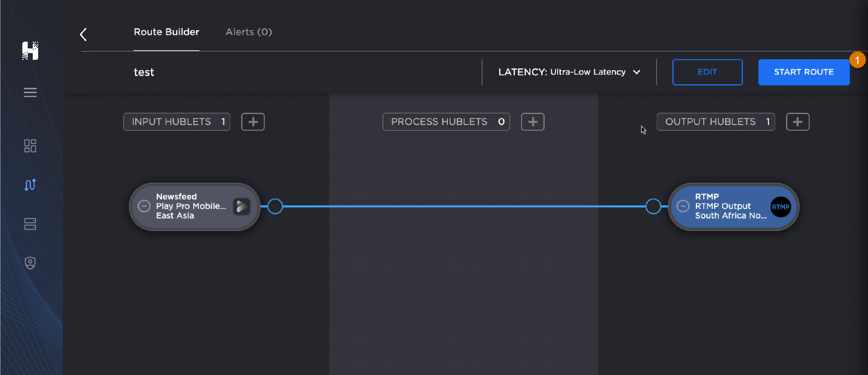The image size is (868, 375).
Task: Click the Hub logo at top left
Action: pos(30,51)
